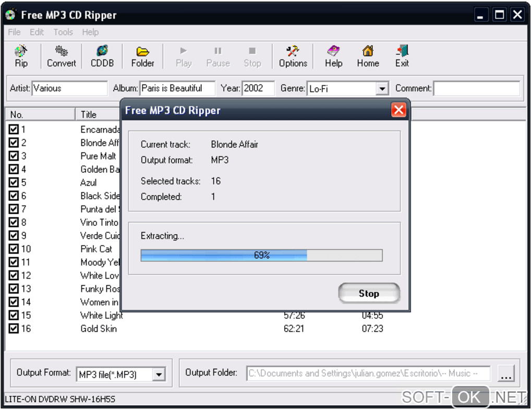Viewport: 532px width, 410px height.
Task: Click the Blonde Affair current track value
Action: pos(235,144)
